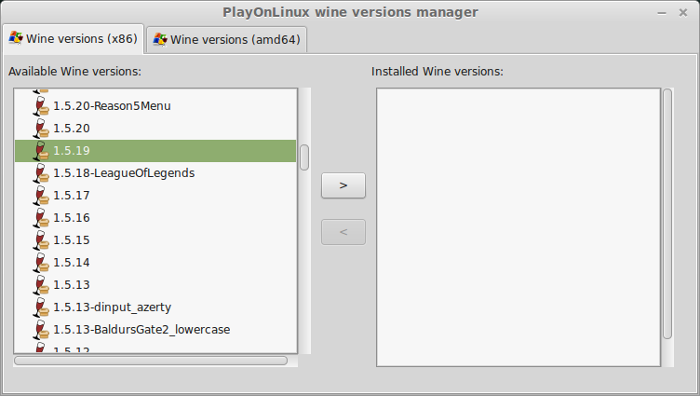
Task: Click the wine icon beside 1.5.13-dinput_azerty
Action: [x=41, y=307]
